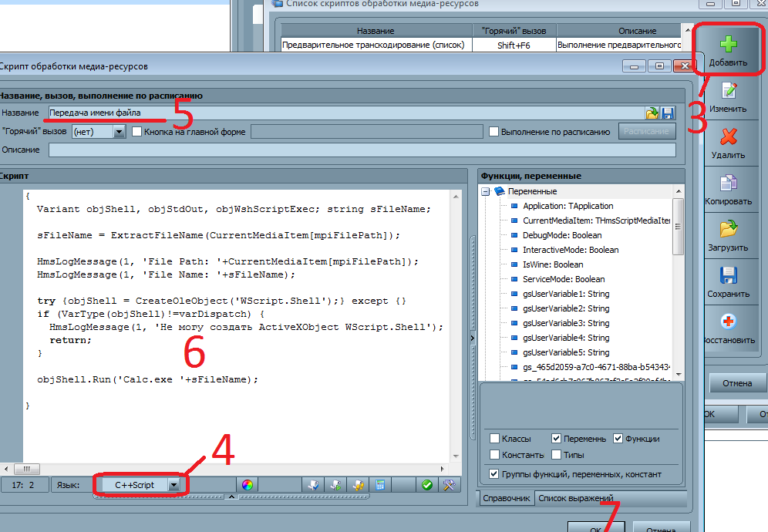Viewport: 768px width, 532px height.
Task: Click the green checkmark syntax check icon
Action: click(426, 485)
